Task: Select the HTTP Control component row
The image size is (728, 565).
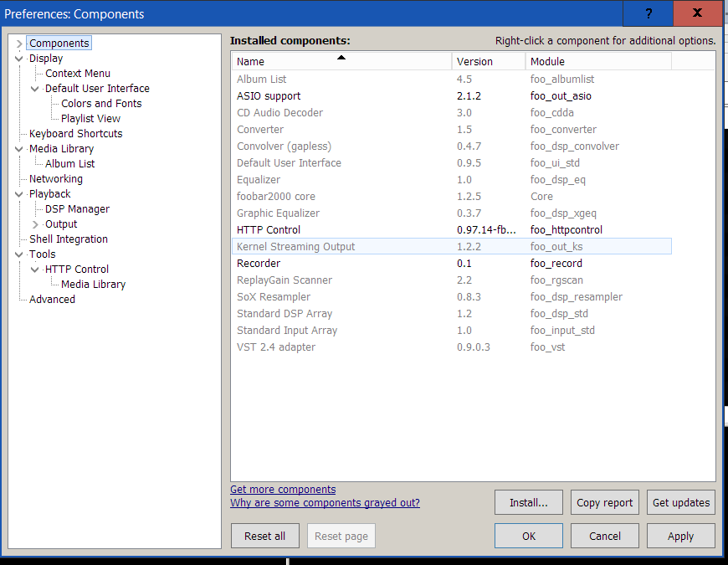Action: [x=452, y=230]
